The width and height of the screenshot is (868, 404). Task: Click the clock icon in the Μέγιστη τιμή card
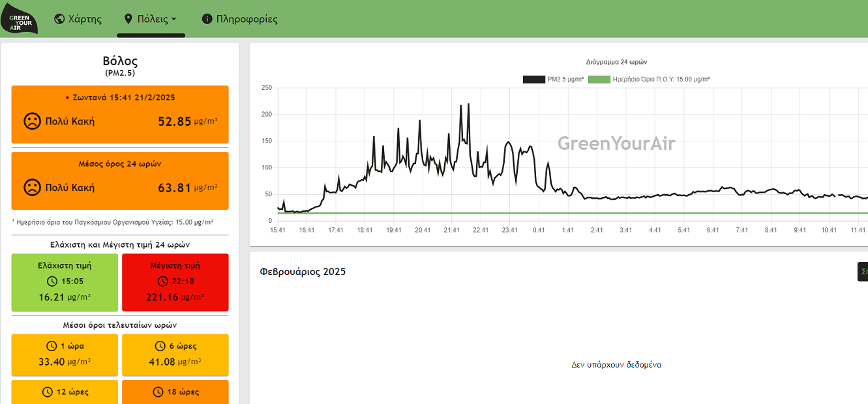[x=163, y=281]
